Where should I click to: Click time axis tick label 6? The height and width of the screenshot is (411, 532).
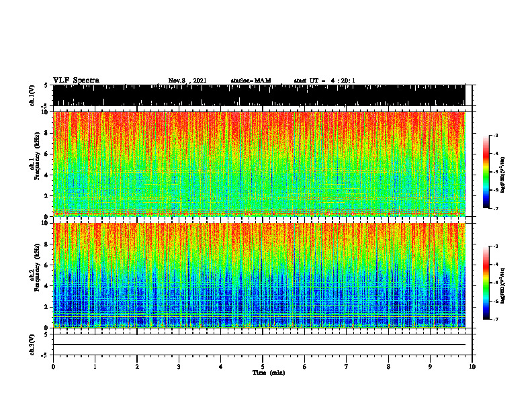(305, 367)
